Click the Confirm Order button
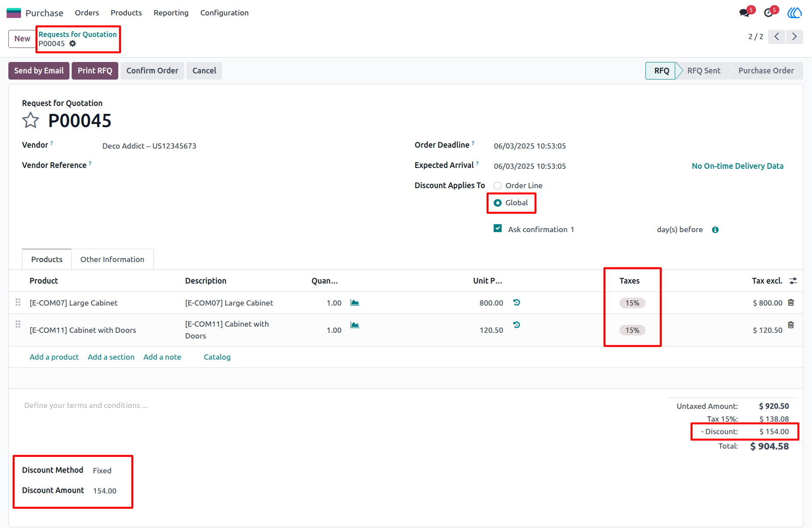Viewport: 812px width, 528px height. point(152,71)
